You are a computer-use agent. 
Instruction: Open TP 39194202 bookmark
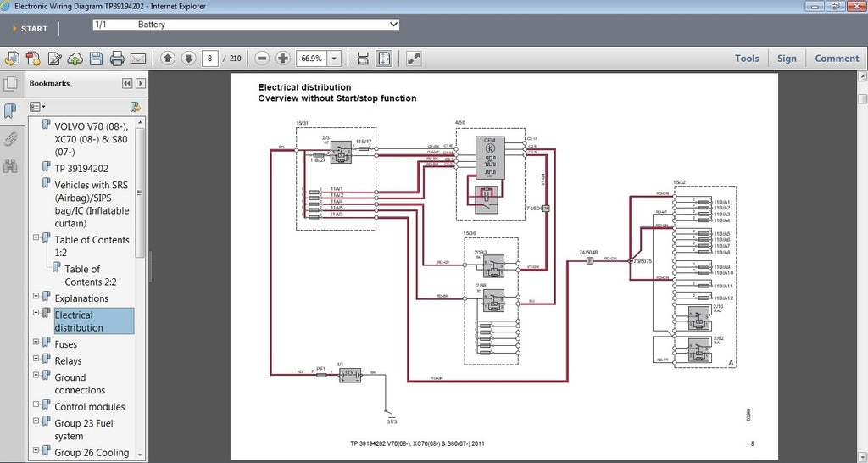tap(81, 169)
